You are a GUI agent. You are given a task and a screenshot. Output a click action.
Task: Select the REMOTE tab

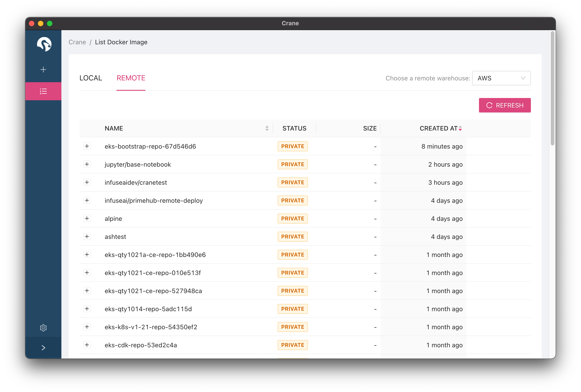[x=131, y=78]
